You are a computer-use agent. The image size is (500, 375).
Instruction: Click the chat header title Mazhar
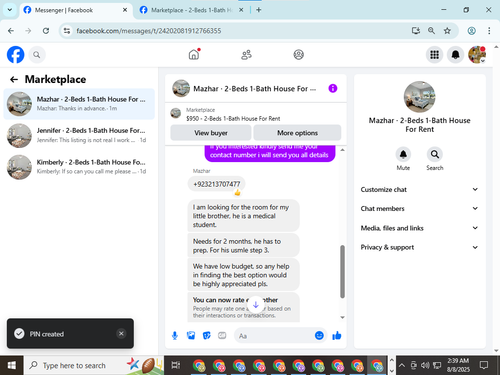(255, 89)
